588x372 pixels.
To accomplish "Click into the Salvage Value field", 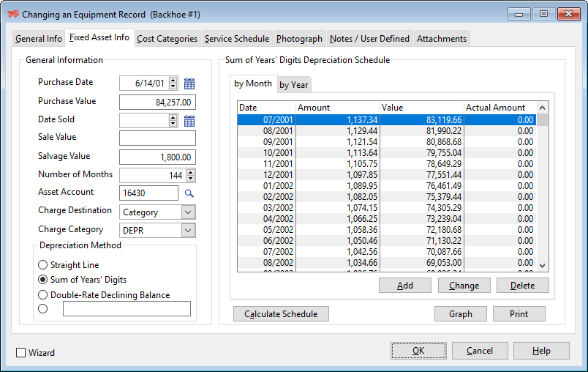I will pyautogui.click(x=157, y=157).
